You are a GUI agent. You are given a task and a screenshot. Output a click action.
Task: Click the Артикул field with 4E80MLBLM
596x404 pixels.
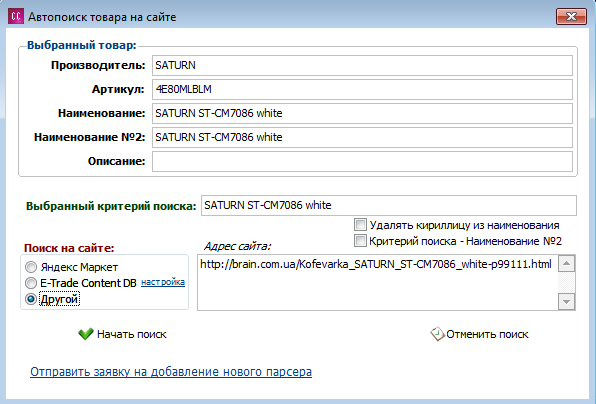pos(362,89)
